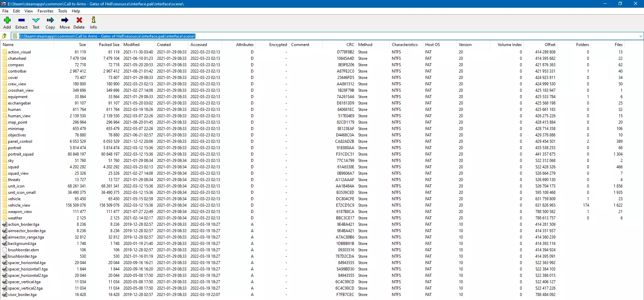The width and height of the screenshot is (644, 300).
Task: Select the spacer_vertical2.tga file name
Action: point(25,288)
